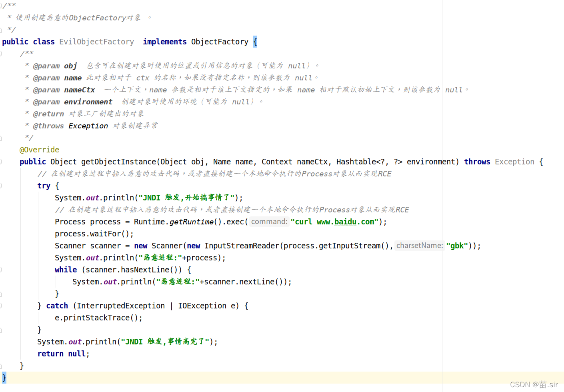This screenshot has width=564, height=392.
Task: Click the class keyword in the declaration
Action: (x=44, y=42)
